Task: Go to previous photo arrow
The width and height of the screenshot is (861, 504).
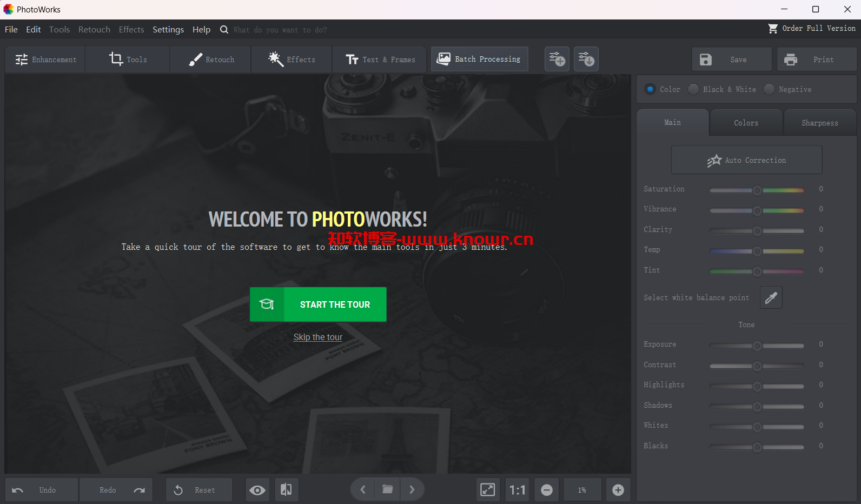Action: click(x=363, y=489)
